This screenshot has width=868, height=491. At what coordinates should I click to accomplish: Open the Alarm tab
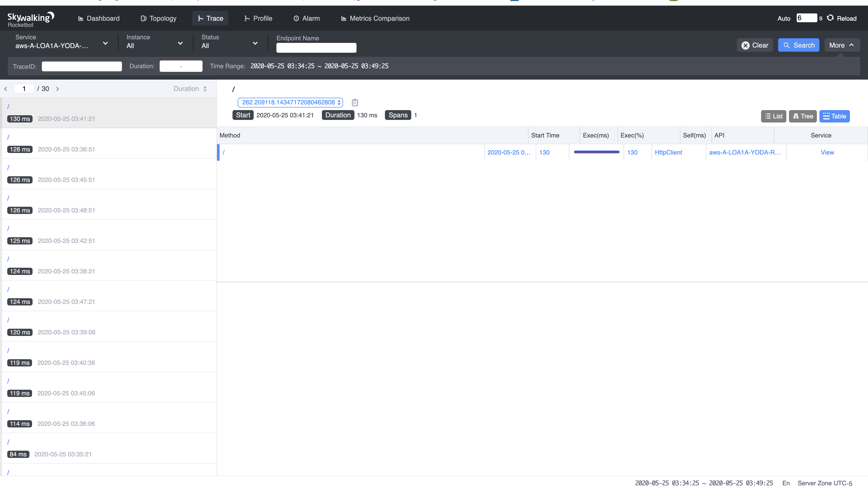(306, 19)
